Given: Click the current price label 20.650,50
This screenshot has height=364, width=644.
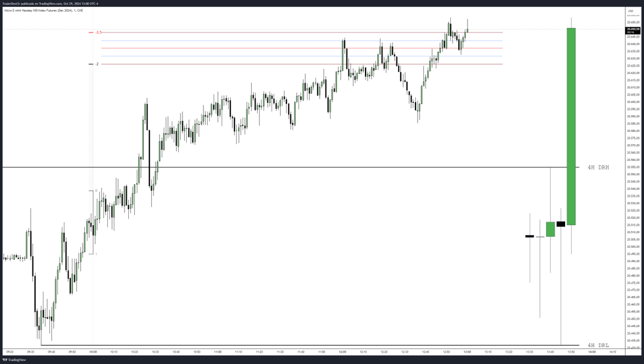Looking at the screenshot, I should coord(632,29).
